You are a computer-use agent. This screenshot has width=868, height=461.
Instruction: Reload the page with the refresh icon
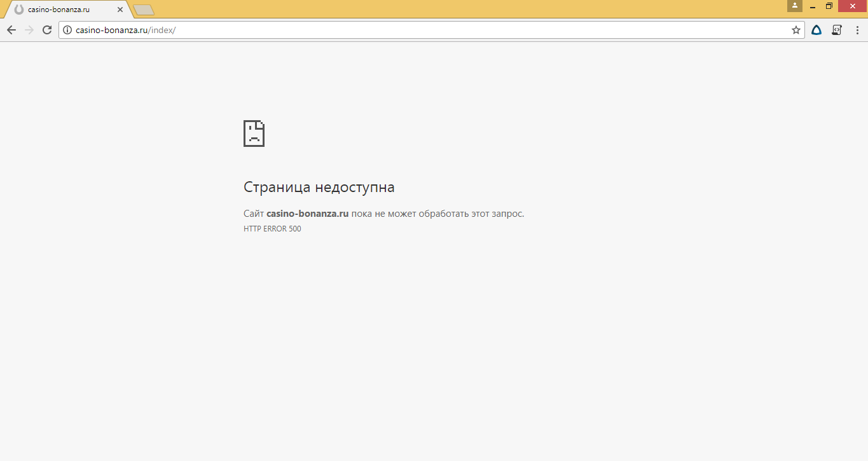[47, 30]
